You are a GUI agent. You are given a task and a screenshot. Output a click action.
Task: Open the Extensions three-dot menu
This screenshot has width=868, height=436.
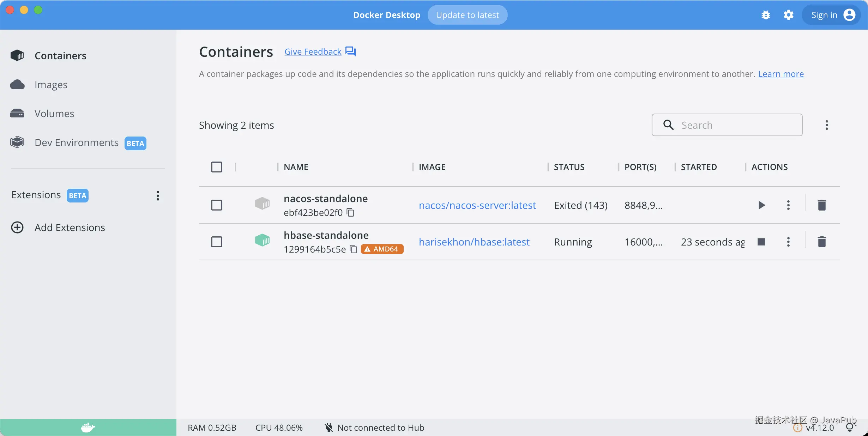[x=158, y=195]
